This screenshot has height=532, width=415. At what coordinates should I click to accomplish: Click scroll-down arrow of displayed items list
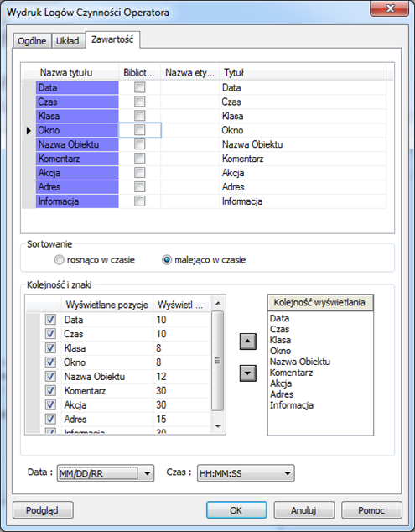point(218,426)
